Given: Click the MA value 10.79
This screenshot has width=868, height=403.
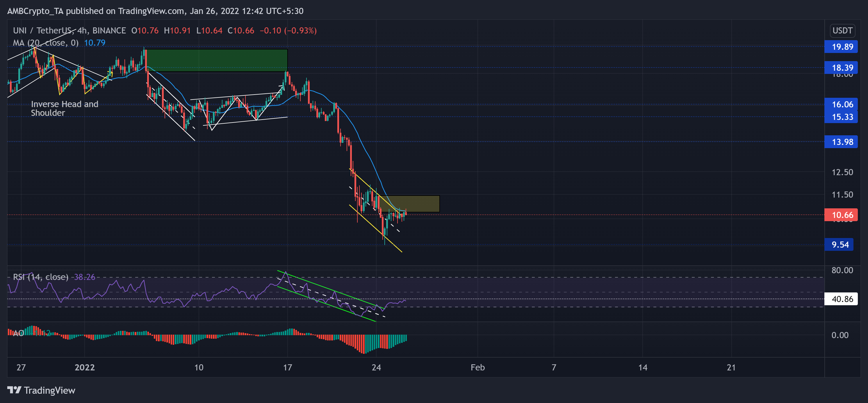Looking at the screenshot, I should 95,43.
